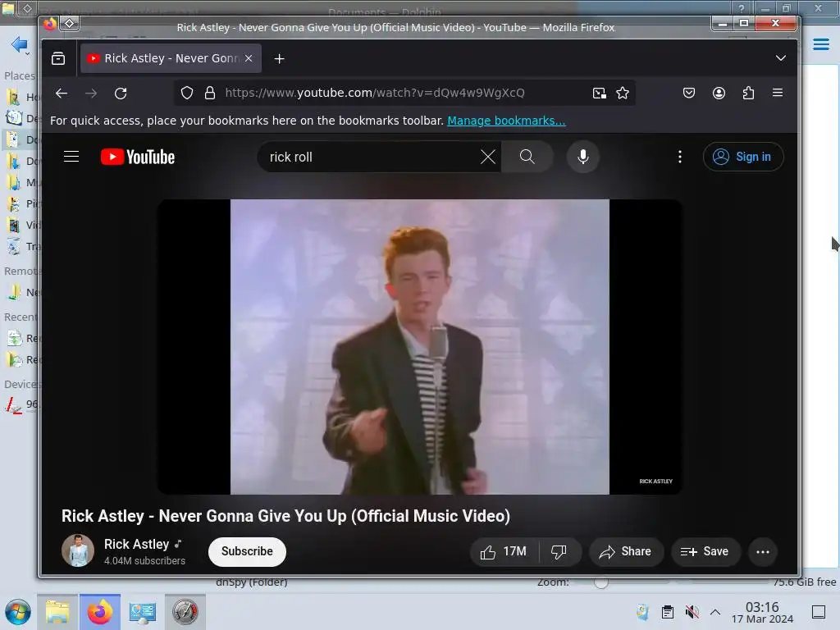
Task: Like the video with 17M likes
Action: [504, 551]
